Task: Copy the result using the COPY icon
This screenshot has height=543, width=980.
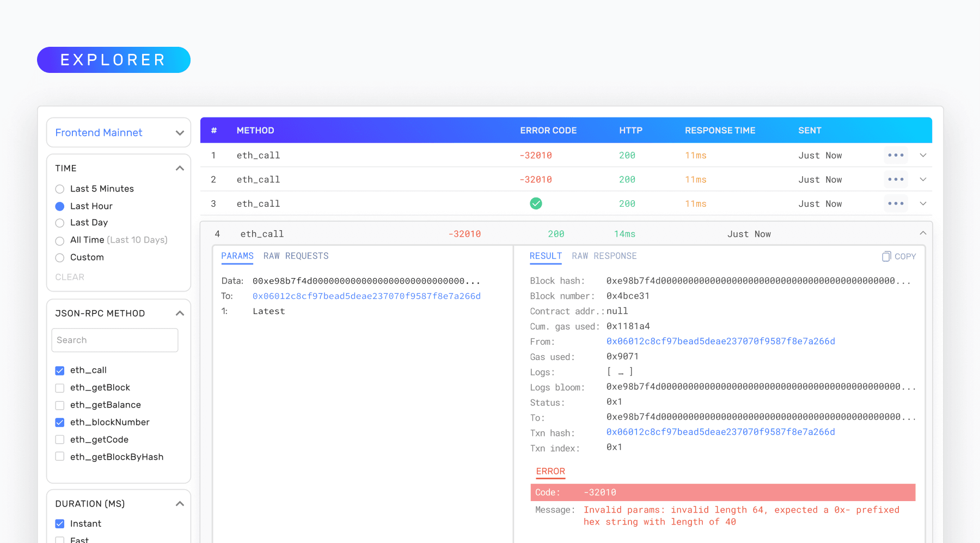Action: [x=899, y=256]
